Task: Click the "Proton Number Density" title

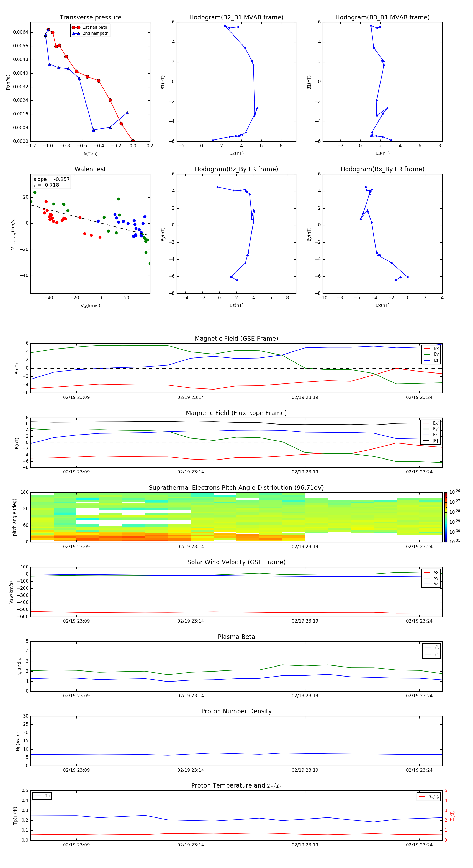Action: pos(236,711)
